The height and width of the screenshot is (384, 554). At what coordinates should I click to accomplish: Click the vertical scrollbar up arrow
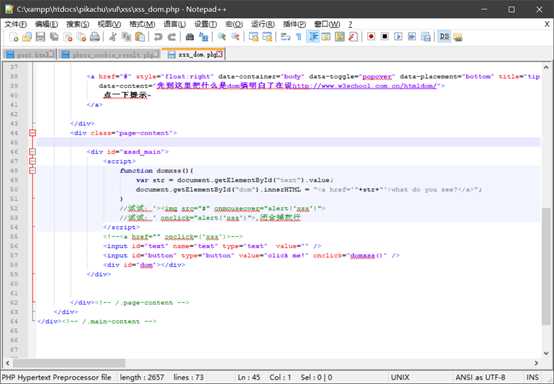tap(546, 67)
